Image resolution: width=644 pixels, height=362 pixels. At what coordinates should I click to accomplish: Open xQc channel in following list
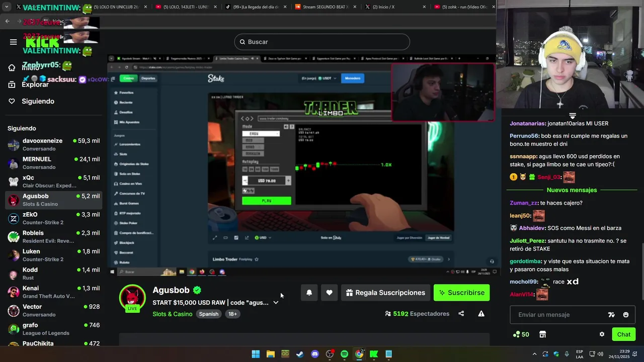click(x=53, y=181)
